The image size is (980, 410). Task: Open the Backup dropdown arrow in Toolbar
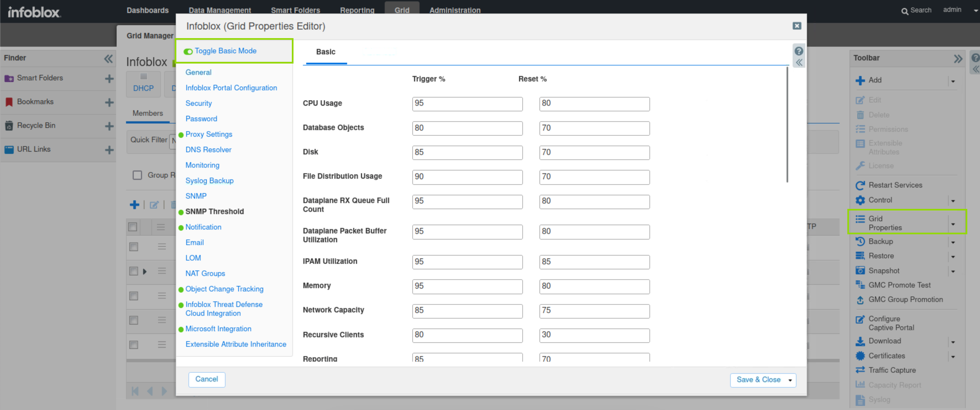pos(953,242)
